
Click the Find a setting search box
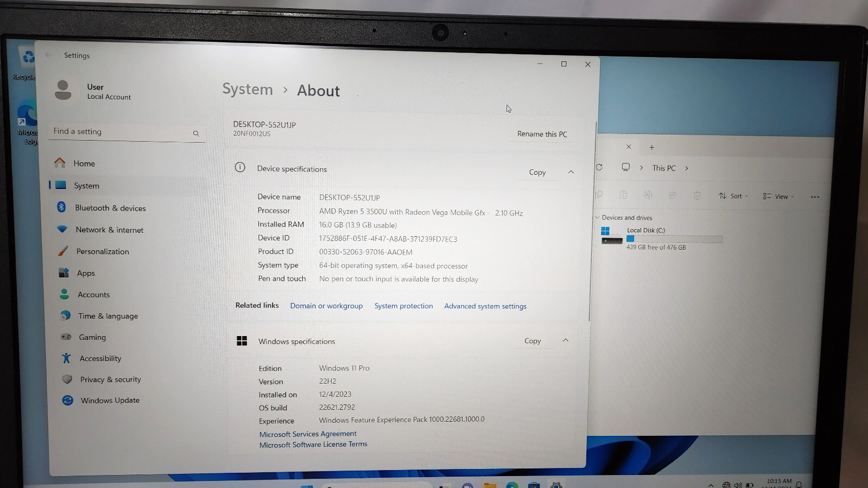click(126, 132)
